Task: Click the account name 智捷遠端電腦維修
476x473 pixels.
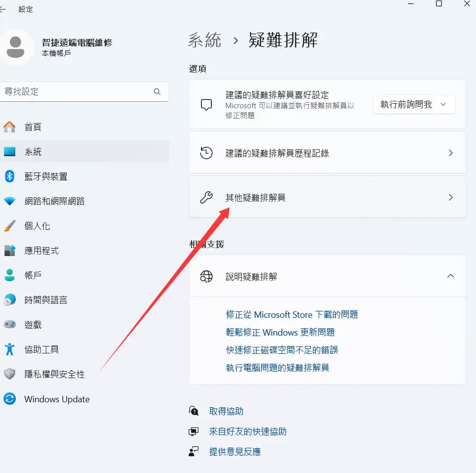Action: pyautogui.click(x=77, y=43)
